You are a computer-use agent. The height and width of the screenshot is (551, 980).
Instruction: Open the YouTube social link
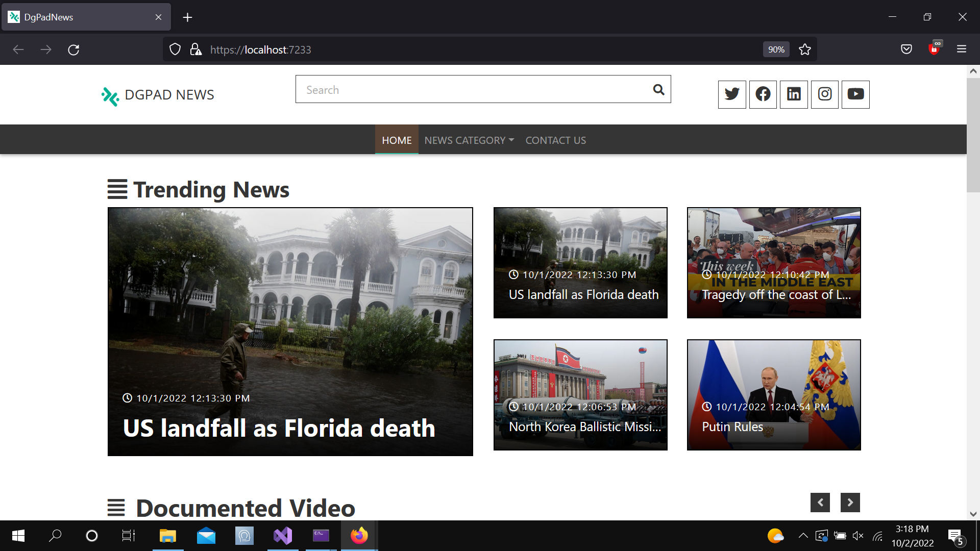(x=855, y=94)
